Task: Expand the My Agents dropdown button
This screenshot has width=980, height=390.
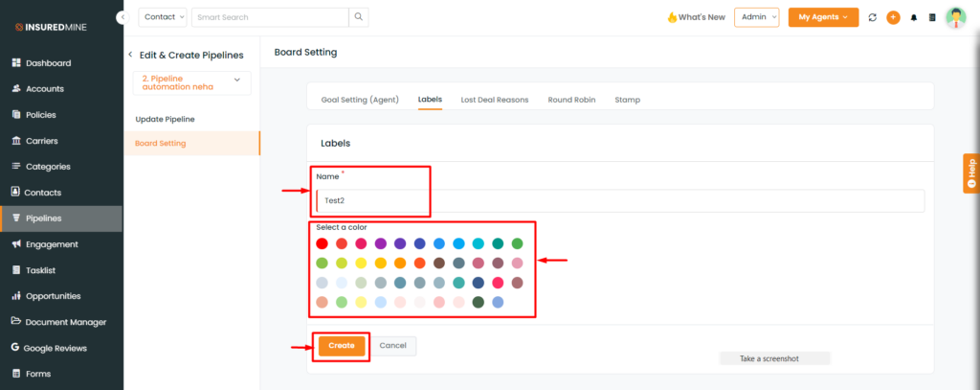Action: coord(823,17)
